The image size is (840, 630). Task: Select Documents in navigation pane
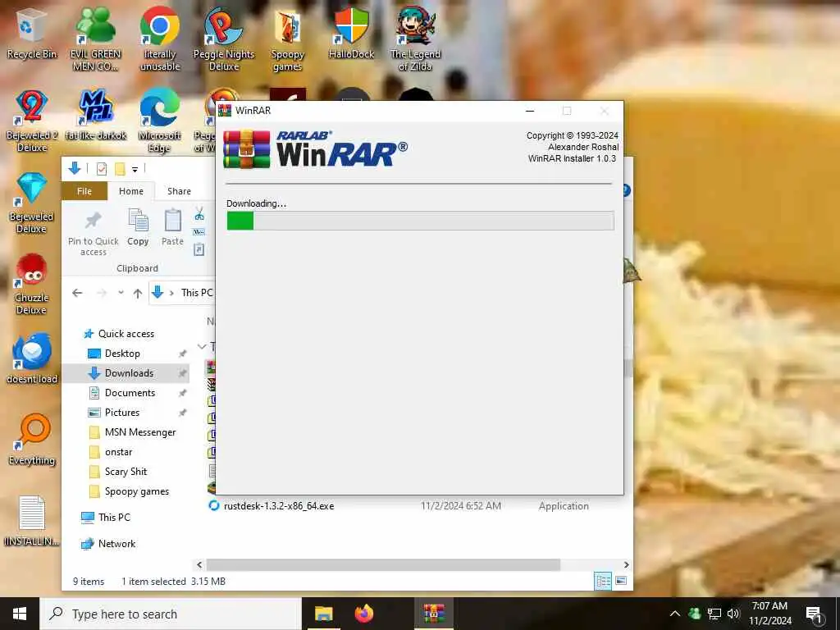click(130, 393)
